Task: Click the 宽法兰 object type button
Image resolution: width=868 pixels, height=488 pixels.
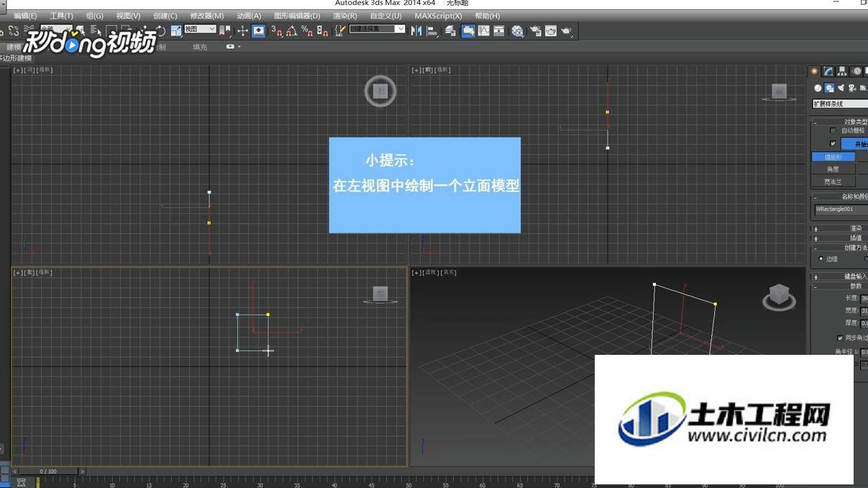Action: (x=833, y=181)
